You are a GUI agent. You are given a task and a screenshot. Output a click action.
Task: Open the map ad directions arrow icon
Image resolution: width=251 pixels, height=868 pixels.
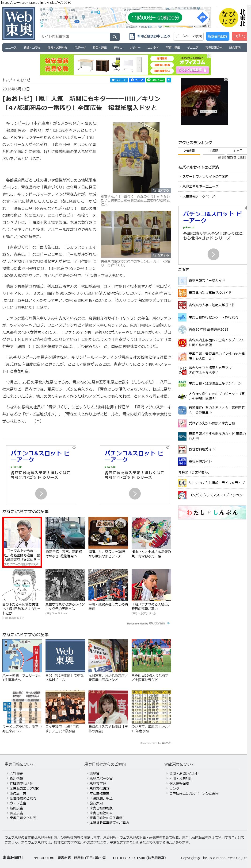tap(202, 18)
